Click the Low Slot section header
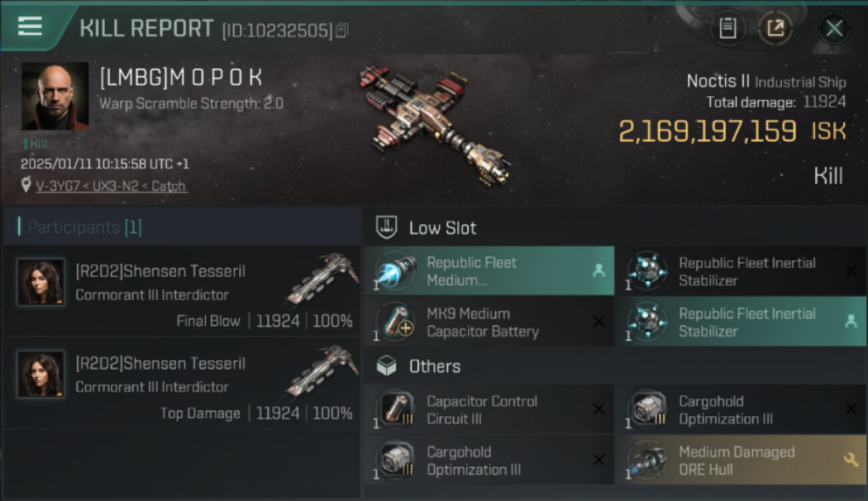The width and height of the screenshot is (868, 501). click(443, 228)
